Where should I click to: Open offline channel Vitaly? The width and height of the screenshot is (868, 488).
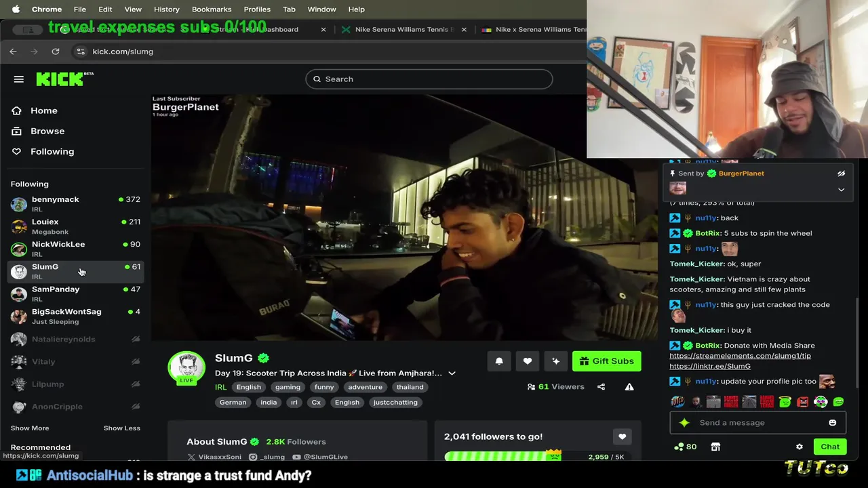point(75,361)
